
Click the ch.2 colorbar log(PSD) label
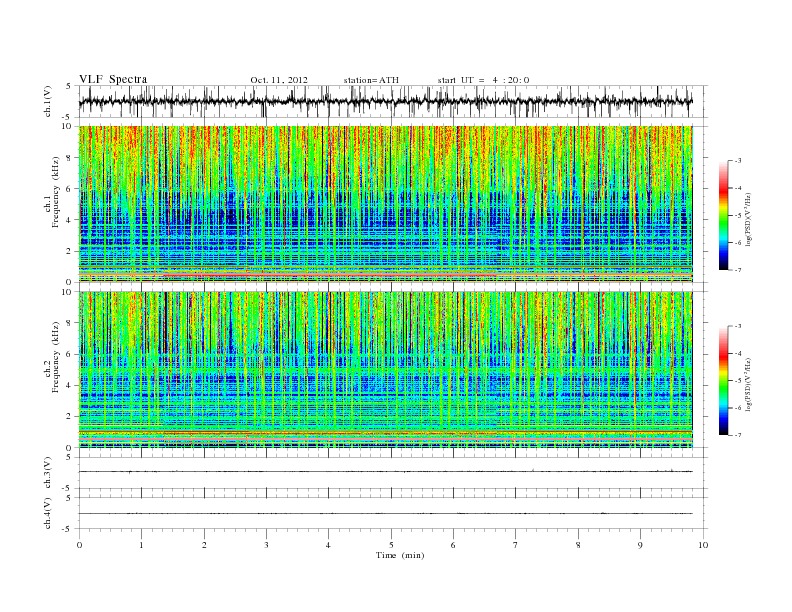point(750,384)
